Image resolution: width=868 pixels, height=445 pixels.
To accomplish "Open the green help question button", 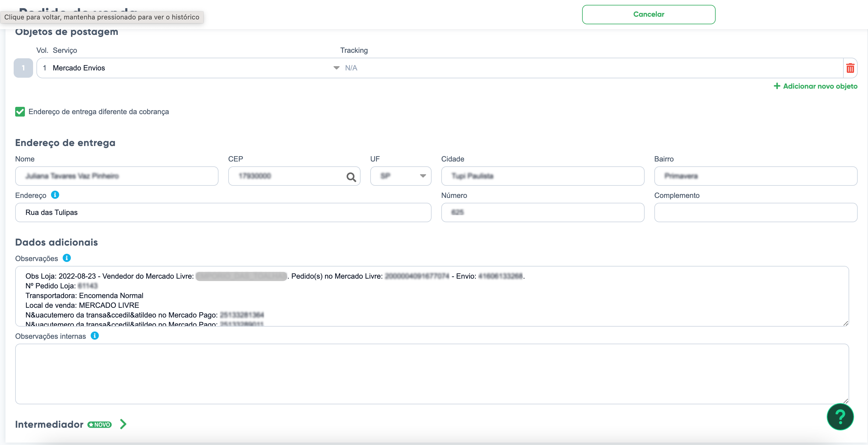I will (840, 417).
